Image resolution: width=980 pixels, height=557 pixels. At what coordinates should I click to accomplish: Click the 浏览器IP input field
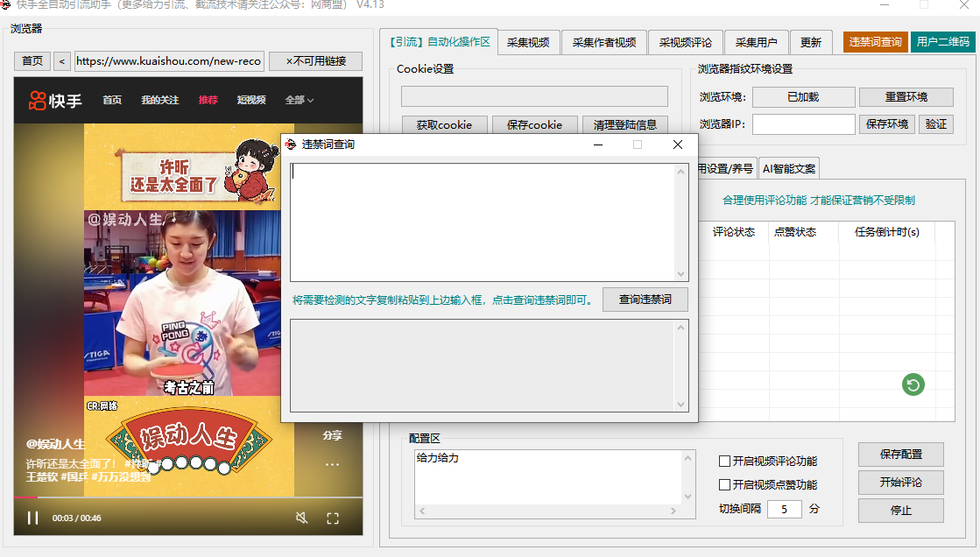[803, 124]
